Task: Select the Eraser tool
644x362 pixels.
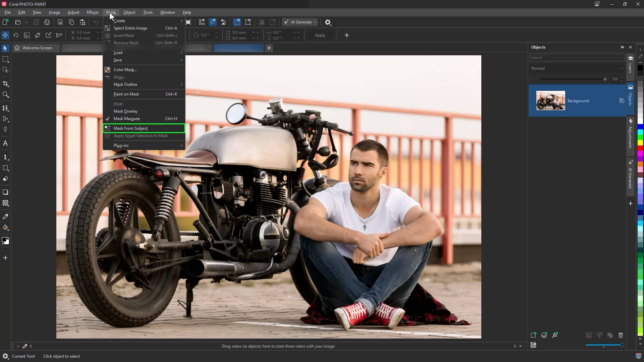Action: [x=5, y=179]
